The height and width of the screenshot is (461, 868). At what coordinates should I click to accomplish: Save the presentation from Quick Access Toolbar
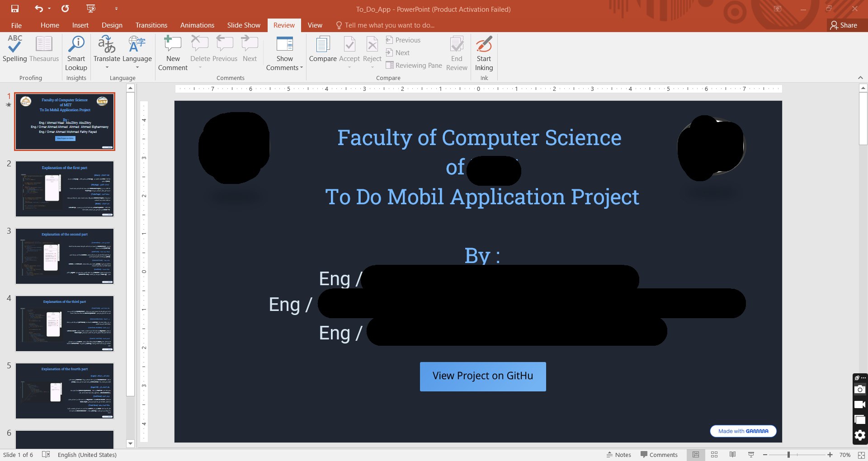click(x=15, y=9)
